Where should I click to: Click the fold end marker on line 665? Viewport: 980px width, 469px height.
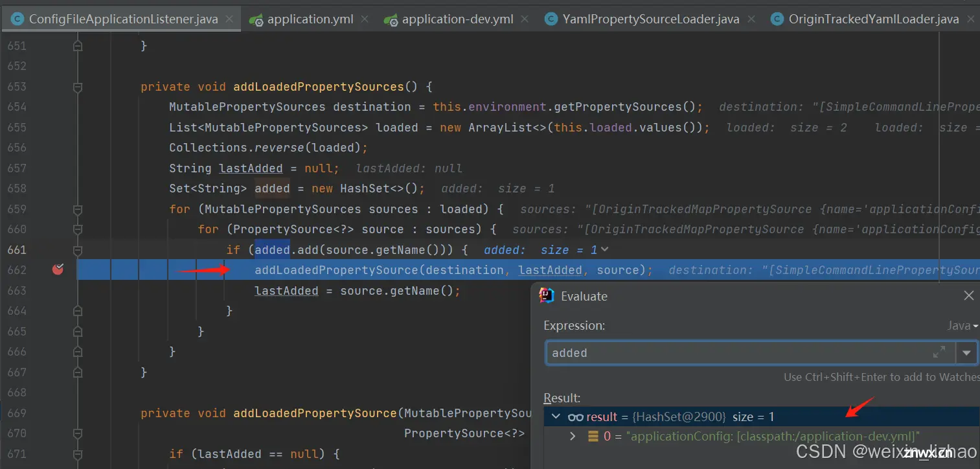(x=78, y=331)
